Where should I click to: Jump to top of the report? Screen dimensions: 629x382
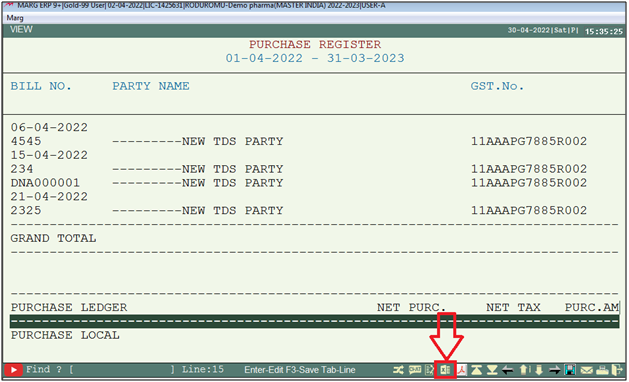point(477,370)
